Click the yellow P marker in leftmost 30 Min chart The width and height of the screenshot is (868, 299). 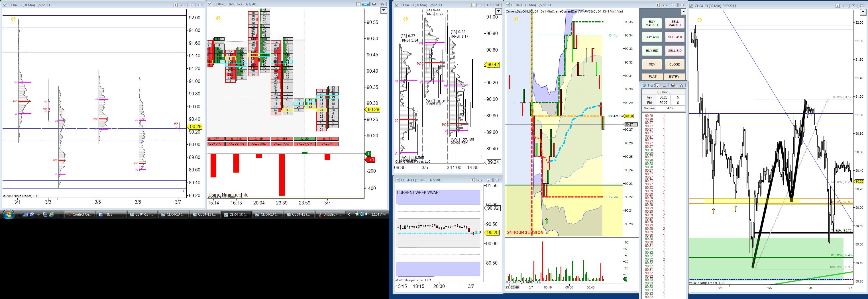click(13, 19)
